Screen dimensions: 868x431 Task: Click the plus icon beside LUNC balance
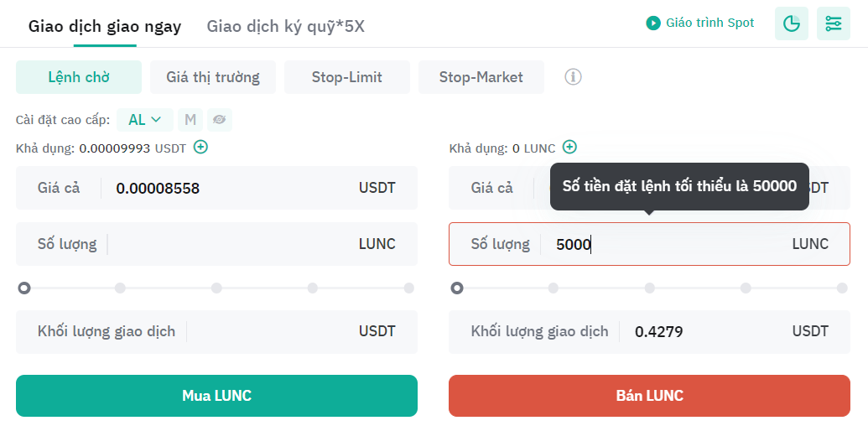(x=569, y=148)
